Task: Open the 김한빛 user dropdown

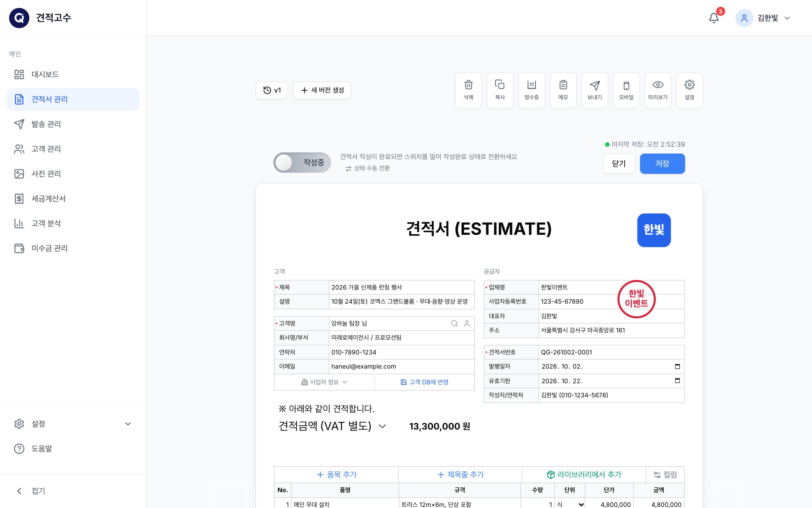Action: (763, 18)
